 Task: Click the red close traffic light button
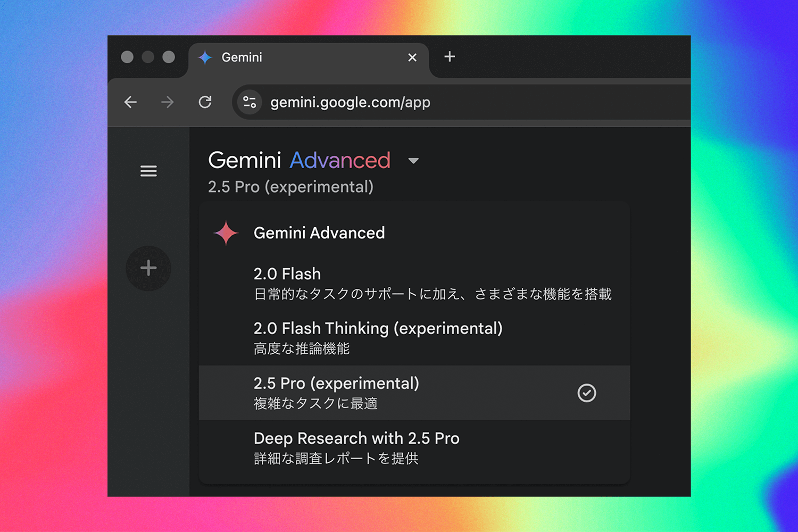click(127, 57)
